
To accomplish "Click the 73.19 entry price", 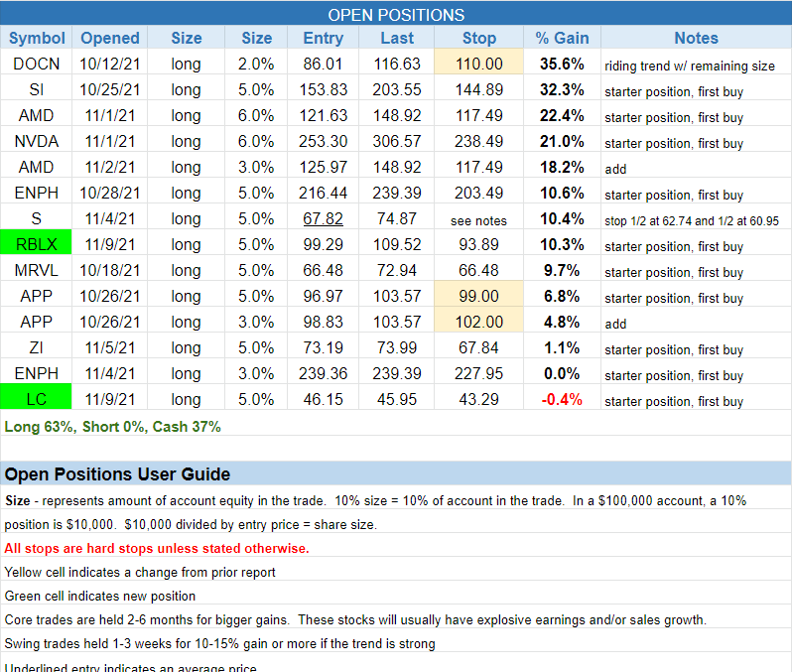I will pos(323,347).
